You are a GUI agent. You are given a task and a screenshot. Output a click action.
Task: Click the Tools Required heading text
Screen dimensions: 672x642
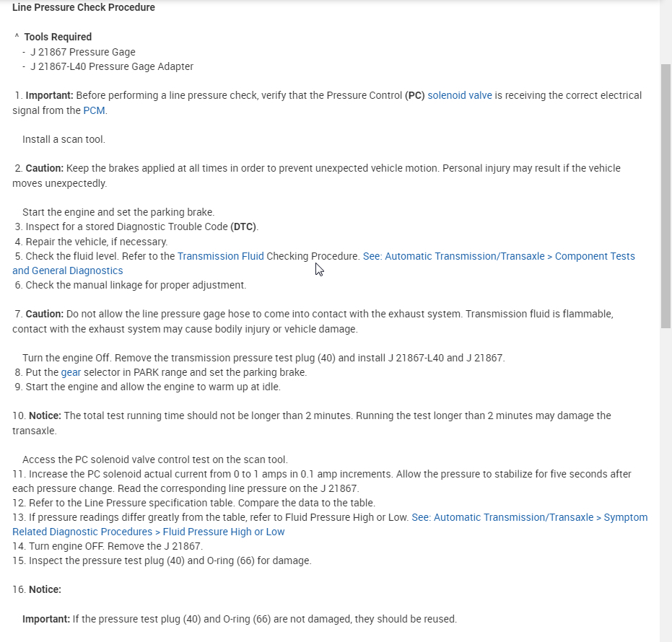[x=58, y=37]
